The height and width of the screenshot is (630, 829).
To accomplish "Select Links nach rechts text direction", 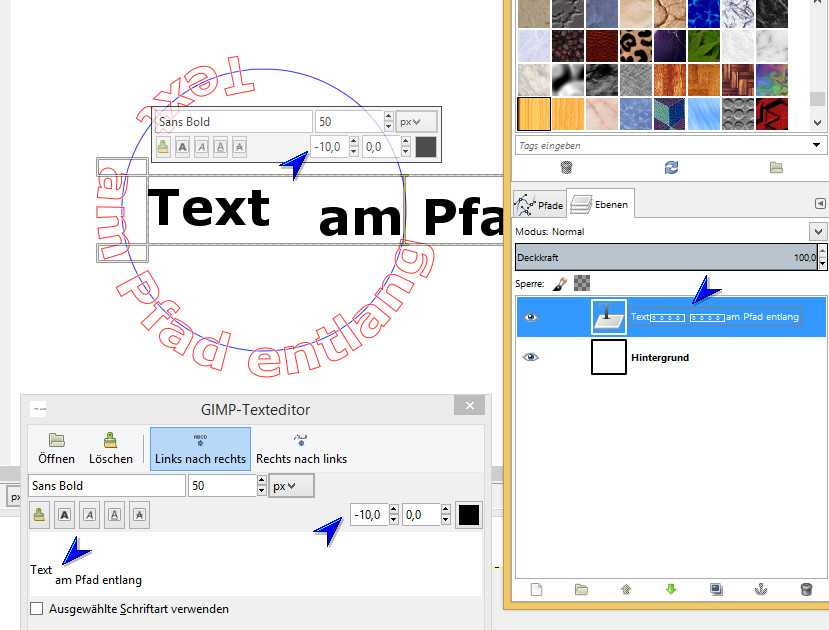I will (200, 449).
